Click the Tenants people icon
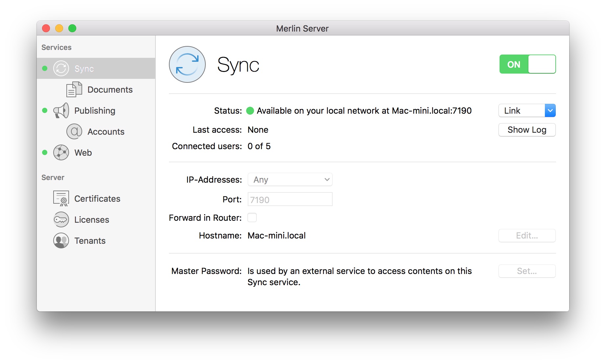Screen dimensions: 606x364 click(x=61, y=240)
